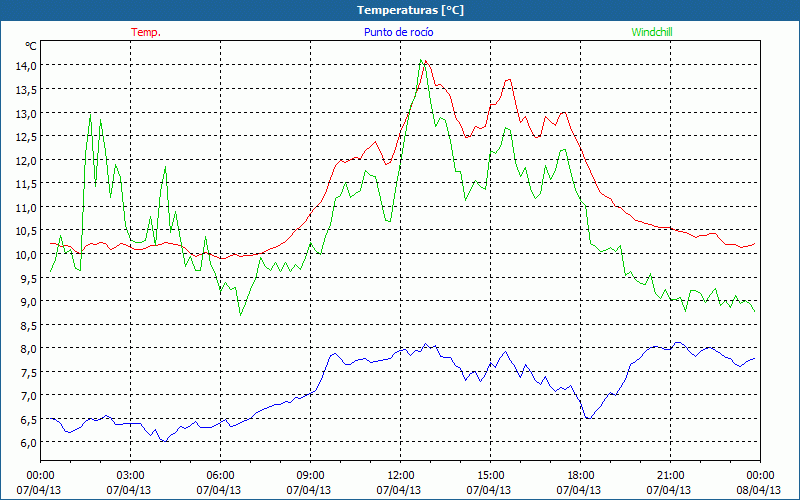Click the 10,0 y-axis value
Viewport: 800px width, 500px height.
click(x=26, y=254)
